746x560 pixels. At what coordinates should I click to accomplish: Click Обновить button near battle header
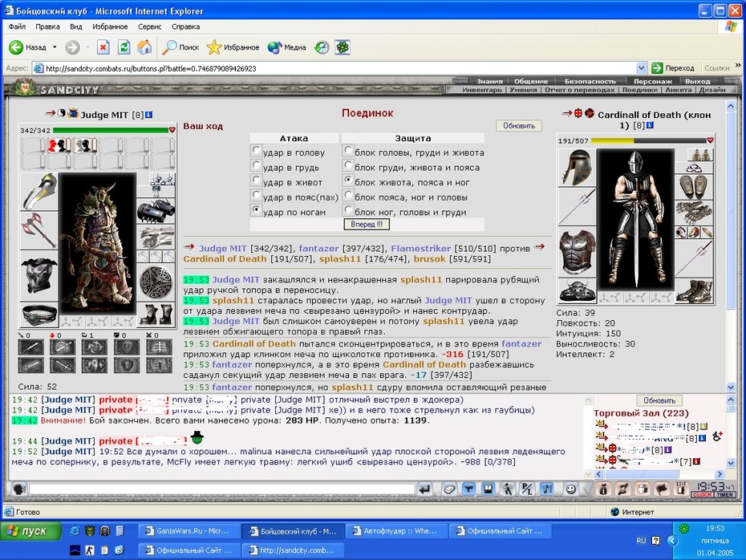[x=518, y=126]
